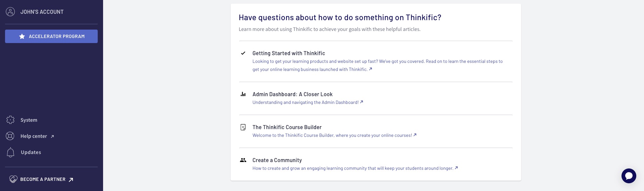Open Admin Dashboard: A Closer Look article

click(292, 94)
